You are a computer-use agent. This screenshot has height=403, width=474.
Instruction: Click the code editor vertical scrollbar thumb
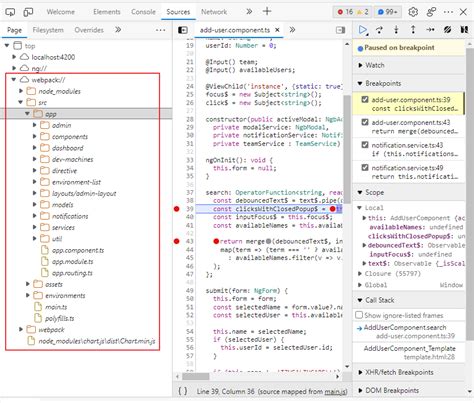[347, 149]
